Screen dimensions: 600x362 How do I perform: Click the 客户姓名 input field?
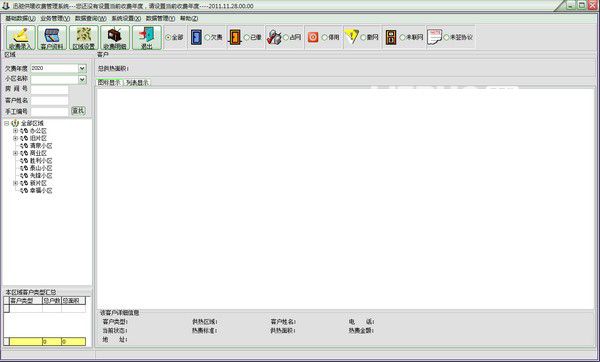(49, 100)
